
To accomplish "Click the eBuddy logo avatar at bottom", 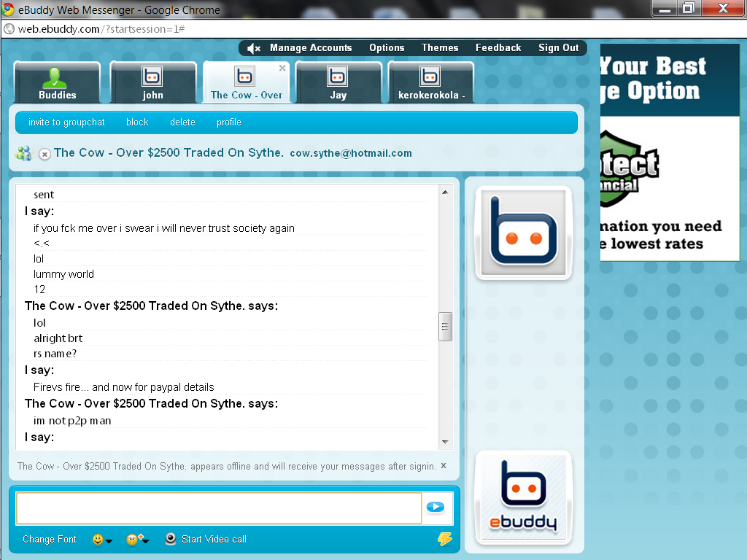I will tap(523, 497).
